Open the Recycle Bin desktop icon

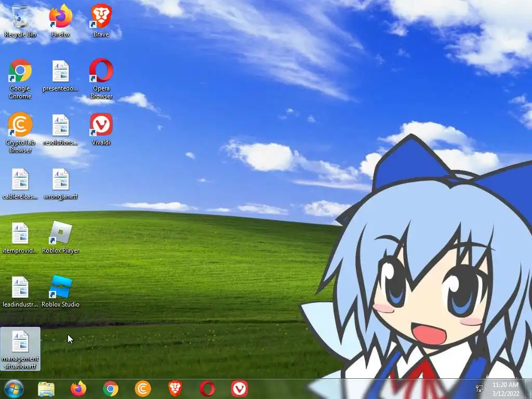pos(20,21)
